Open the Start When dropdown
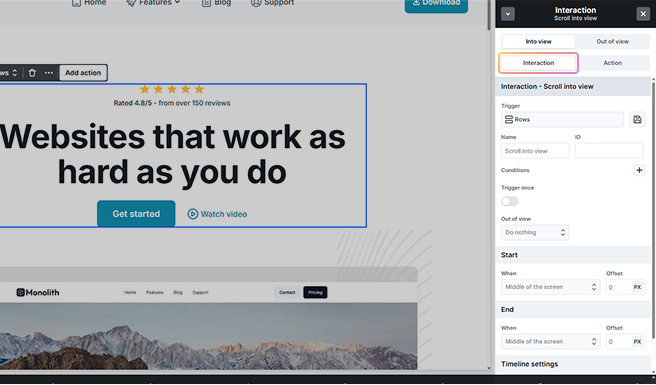The height and width of the screenshot is (385, 656). point(551,287)
